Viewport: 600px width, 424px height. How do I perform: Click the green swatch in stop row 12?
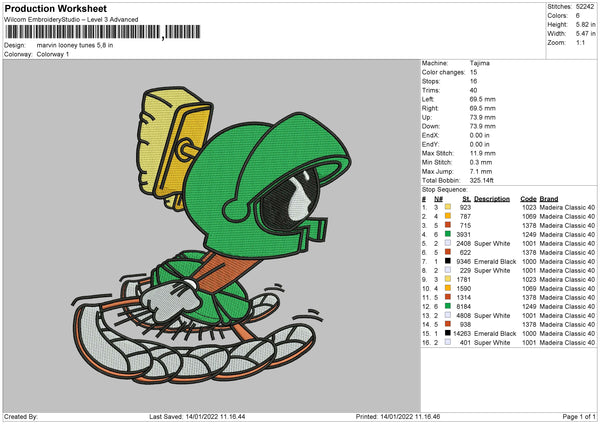448,306
